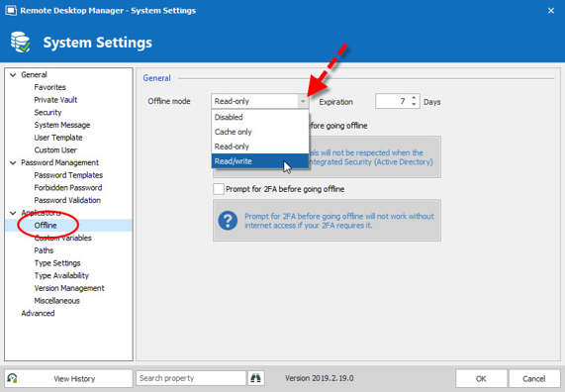This screenshot has height=392, width=565.
Task: Collapse the Password Management tree node
Action: (13, 163)
